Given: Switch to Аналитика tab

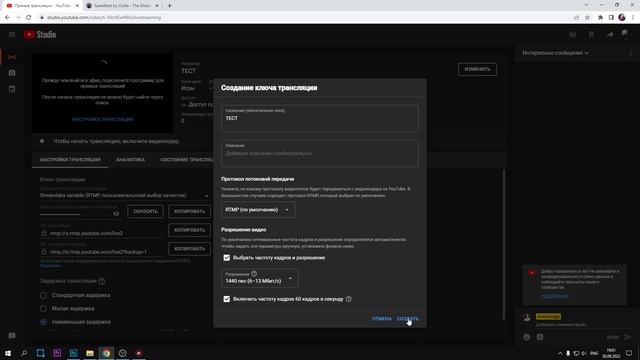Looking at the screenshot, I should [x=130, y=160].
